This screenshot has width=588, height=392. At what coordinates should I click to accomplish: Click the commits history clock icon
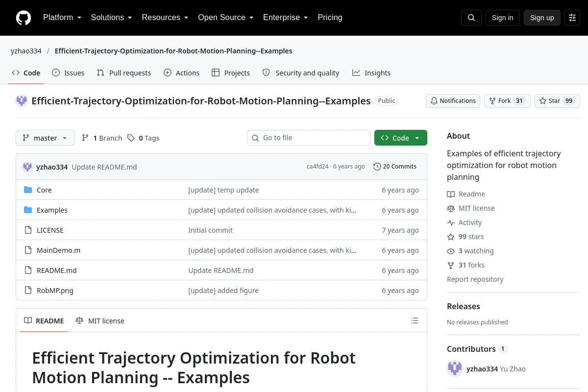(x=377, y=167)
